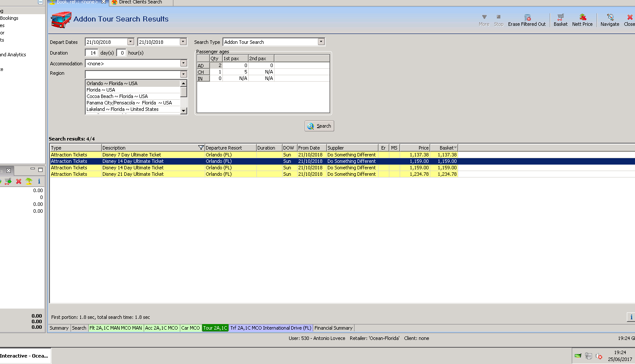Click the red bus Addon Tour icon
This screenshot has height=364, width=635.
61,19
